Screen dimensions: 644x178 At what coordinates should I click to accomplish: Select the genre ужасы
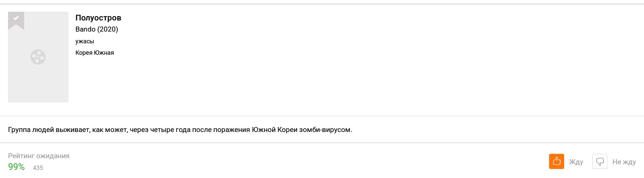[85, 41]
